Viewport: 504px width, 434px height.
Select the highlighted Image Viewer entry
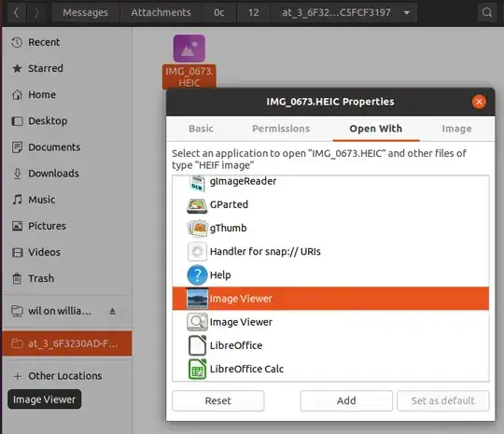coord(330,299)
